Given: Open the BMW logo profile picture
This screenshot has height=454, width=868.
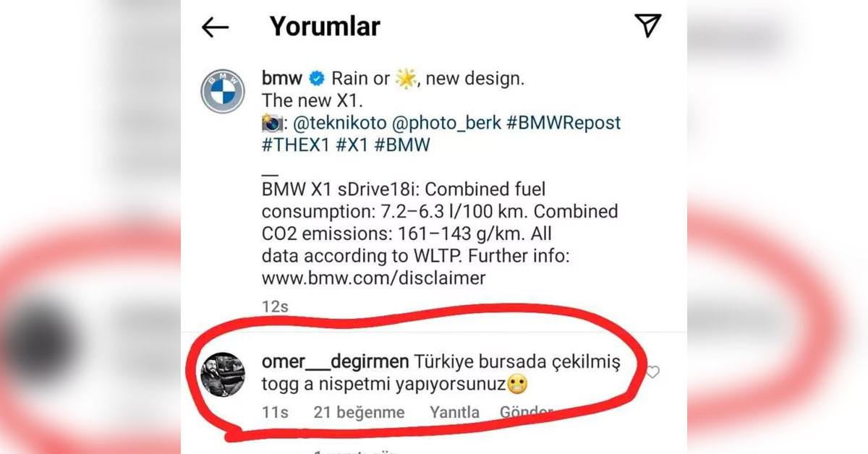Looking at the screenshot, I should [222, 91].
